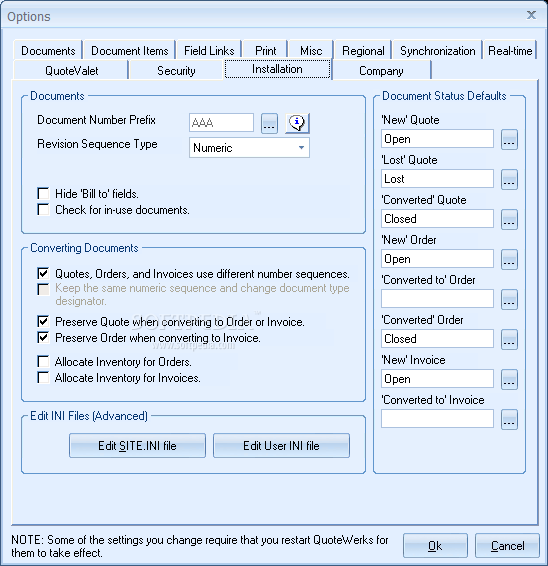The image size is (548, 566).
Task: Click the Document Number Prefix input field
Action: click(x=221, y=123)
